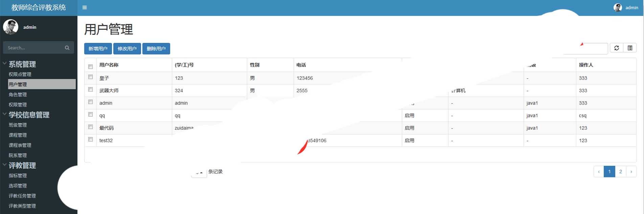This screenshot has width=644, height=214.
Task: Expand the 评教管理 section chevron
Action: [x=5, y=165]
